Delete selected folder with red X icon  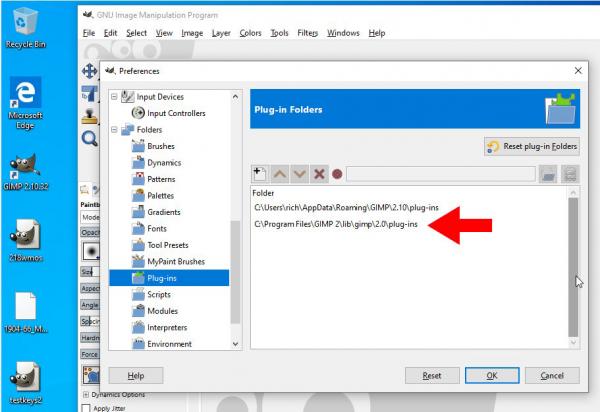click(x=319, y=174)
